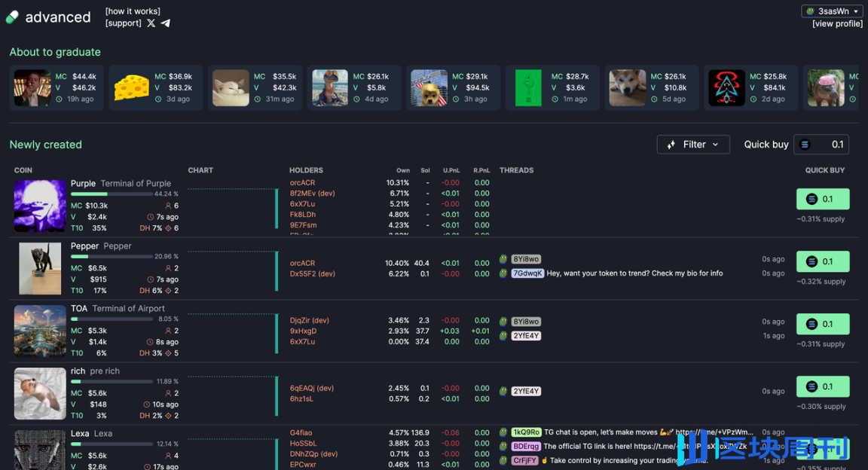Screen dimensions: 868x470
Task: Select the 'pre rich' coin name
Action: pos(105,371)
